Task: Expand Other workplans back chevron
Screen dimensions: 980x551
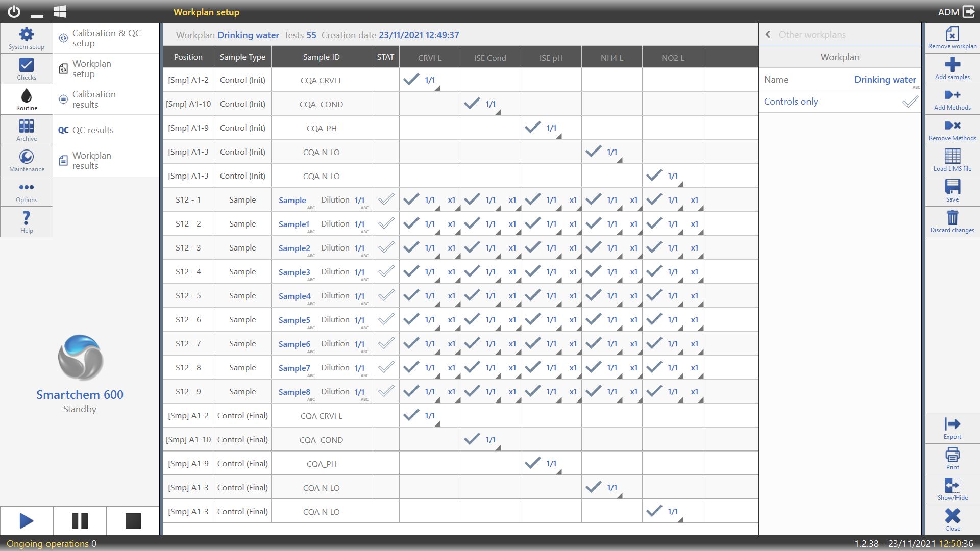Action: point(768,35)
